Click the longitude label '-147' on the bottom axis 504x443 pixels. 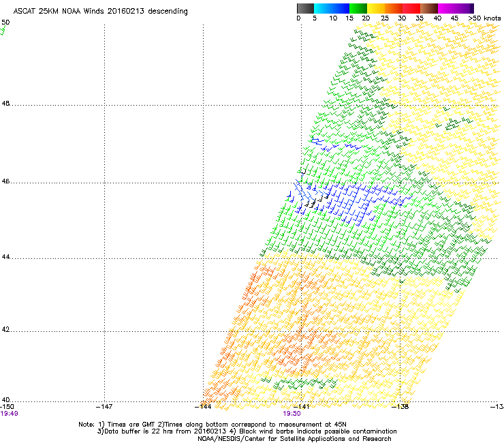click(104, 407)
